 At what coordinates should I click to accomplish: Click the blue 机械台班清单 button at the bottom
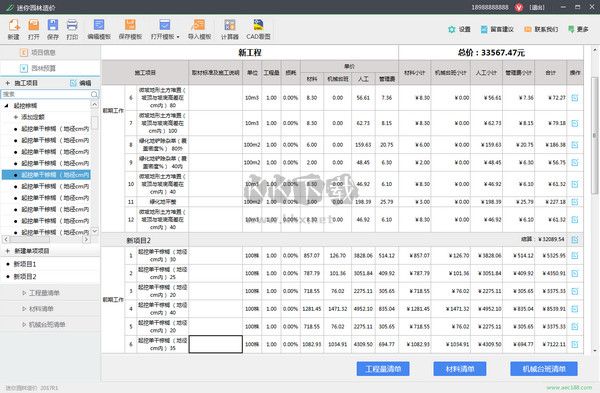click(x=544, y=369)
